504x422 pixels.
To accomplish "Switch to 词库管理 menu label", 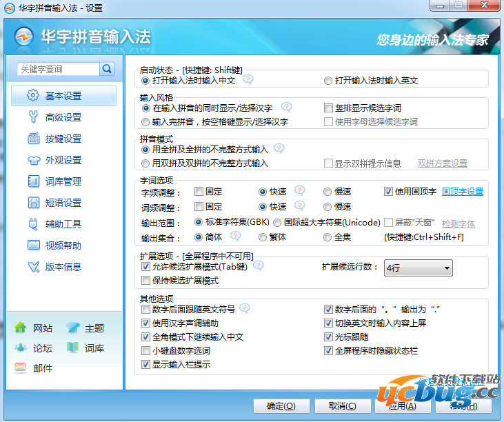I will [x=63, y=181].
